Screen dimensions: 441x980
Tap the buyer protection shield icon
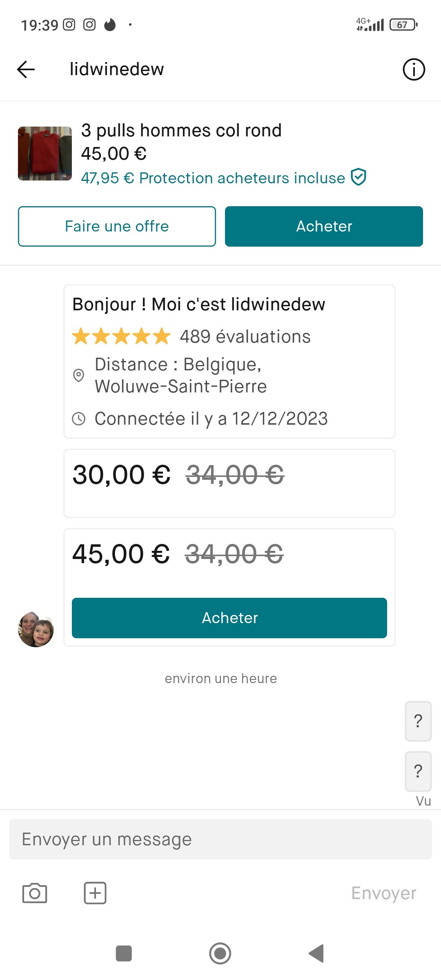359,177
